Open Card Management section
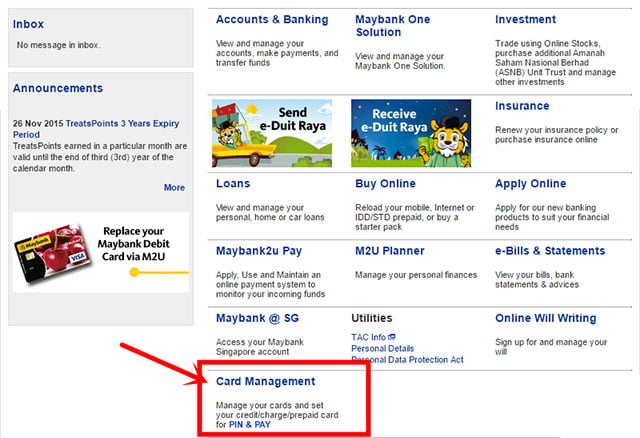640x438 pixels. tap(265, 381)
